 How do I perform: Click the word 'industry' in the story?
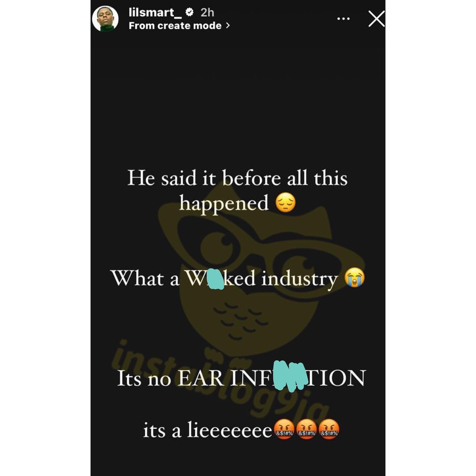pos(299,279)
